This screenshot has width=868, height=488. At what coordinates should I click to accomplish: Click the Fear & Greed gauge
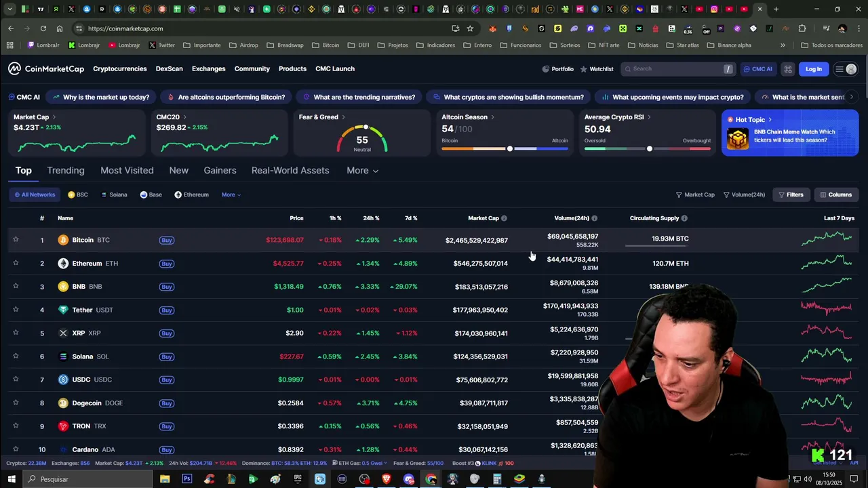[x=362, y=138]
